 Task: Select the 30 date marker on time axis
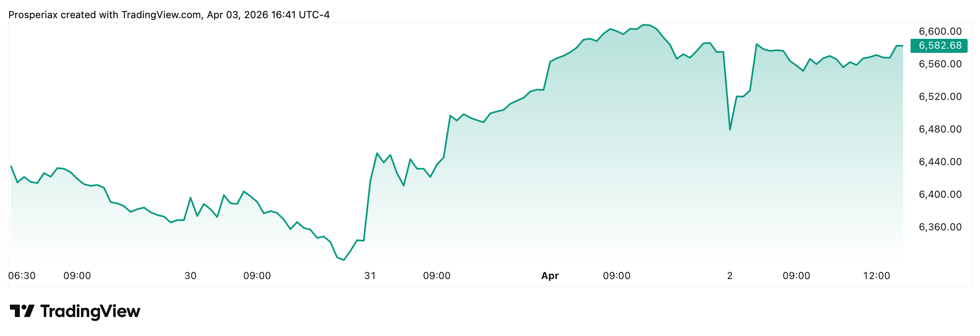click(x=190, y=276)
